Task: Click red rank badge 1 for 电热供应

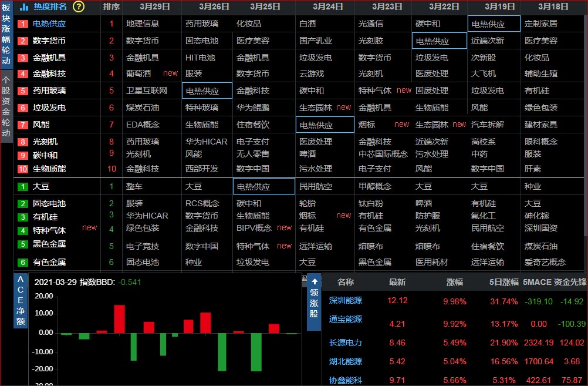Action: 22,24
